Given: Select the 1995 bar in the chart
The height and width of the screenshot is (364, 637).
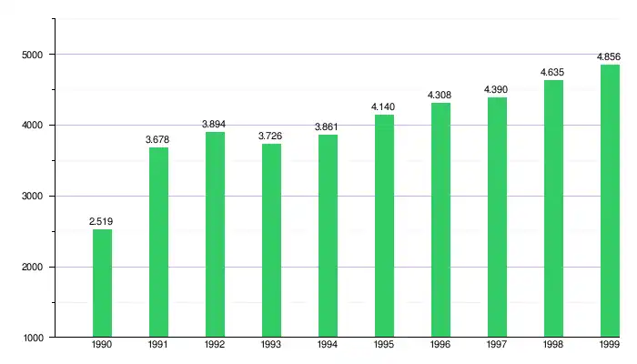Looking at the screenshot, I should [384, 226].
